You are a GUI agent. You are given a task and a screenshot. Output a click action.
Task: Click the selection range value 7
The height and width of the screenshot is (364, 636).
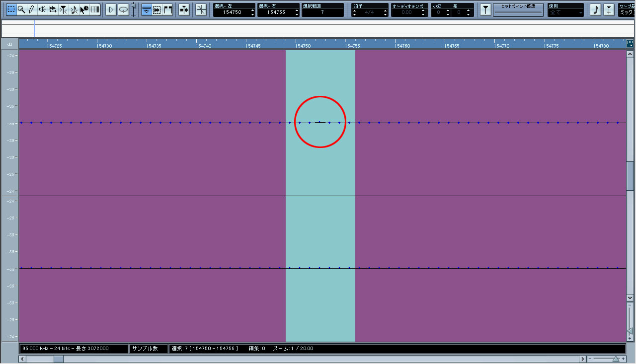[x=322, y=12]
